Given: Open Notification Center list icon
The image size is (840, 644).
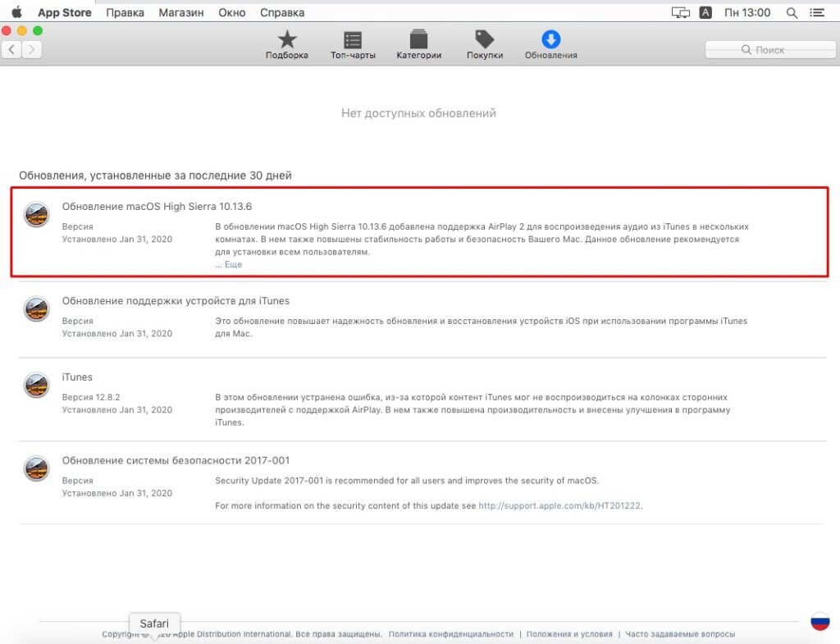Looking at the screenshot, I should click(817, 12).
